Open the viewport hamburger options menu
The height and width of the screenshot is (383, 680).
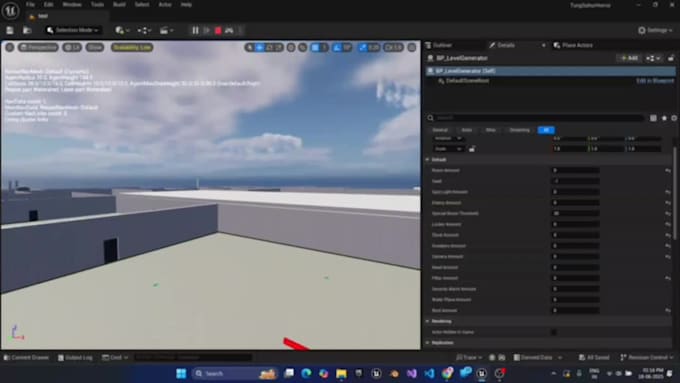point(9,47)
